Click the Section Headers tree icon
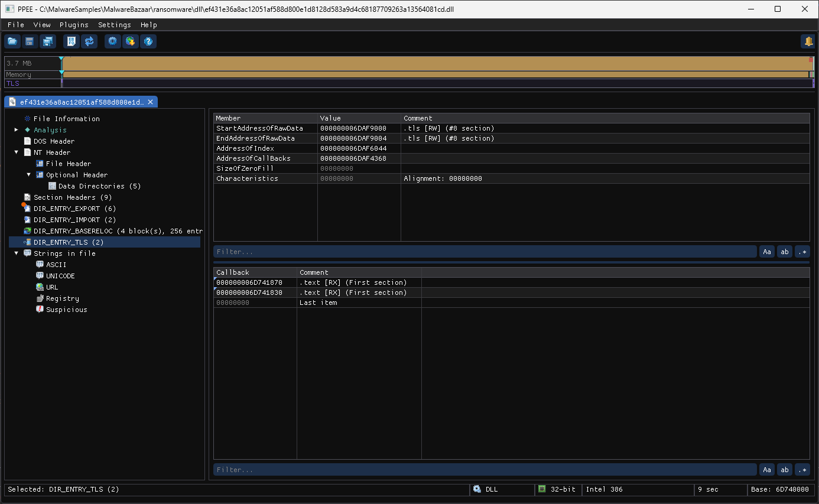 (x=27, y=197)
